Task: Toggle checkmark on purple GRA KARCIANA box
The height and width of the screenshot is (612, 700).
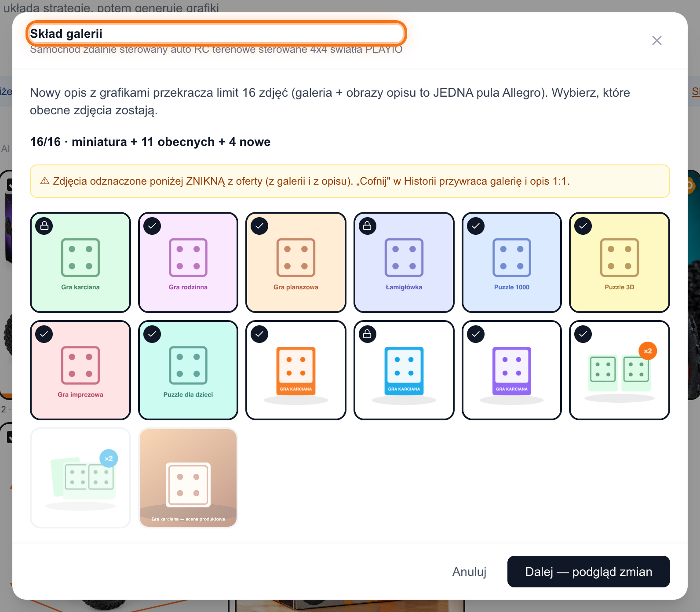Action: [476, 334]
